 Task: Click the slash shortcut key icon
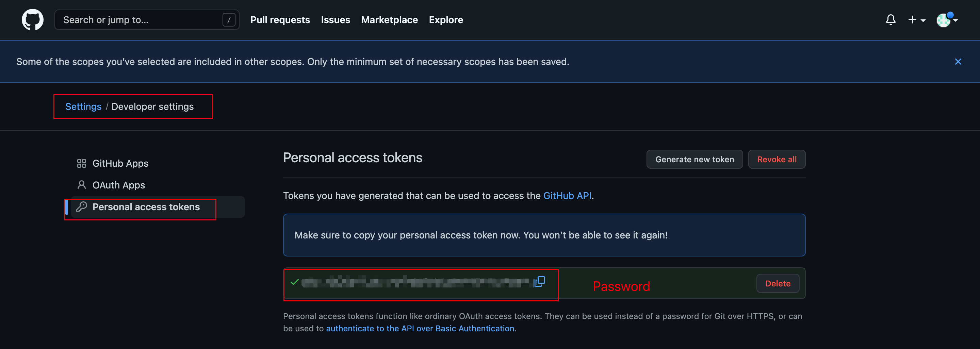229,20
